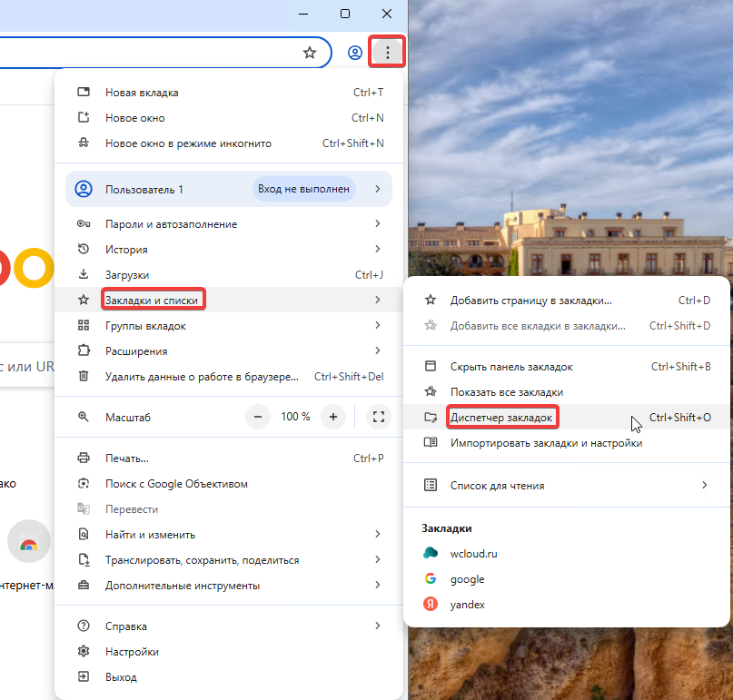Open the profile avatar icon in toolbar

pos(355,54)
